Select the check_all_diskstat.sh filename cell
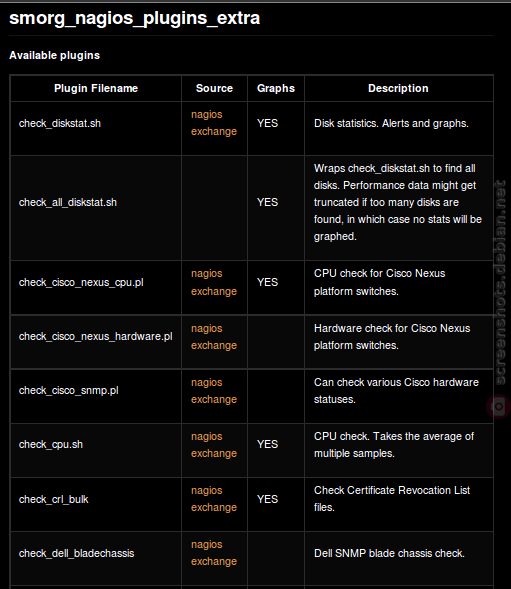The image size is (511, 589). [96, 208]
